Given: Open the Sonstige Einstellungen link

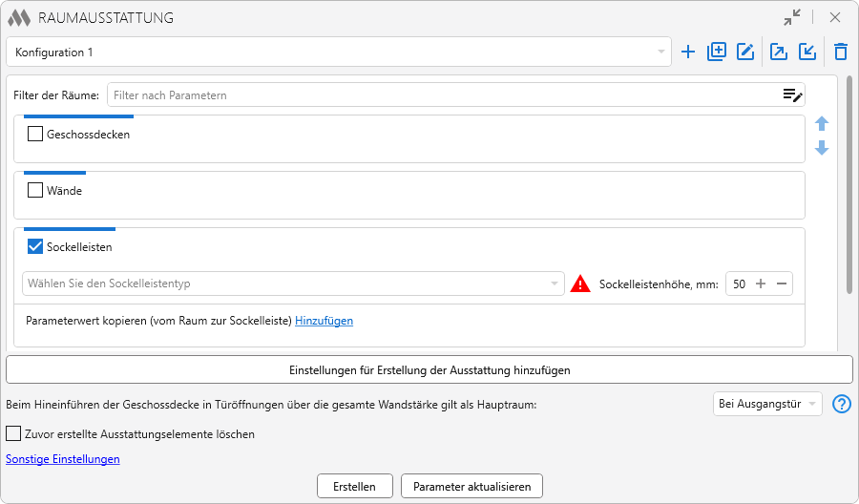Looking at the screenshot, I should 63,459.
